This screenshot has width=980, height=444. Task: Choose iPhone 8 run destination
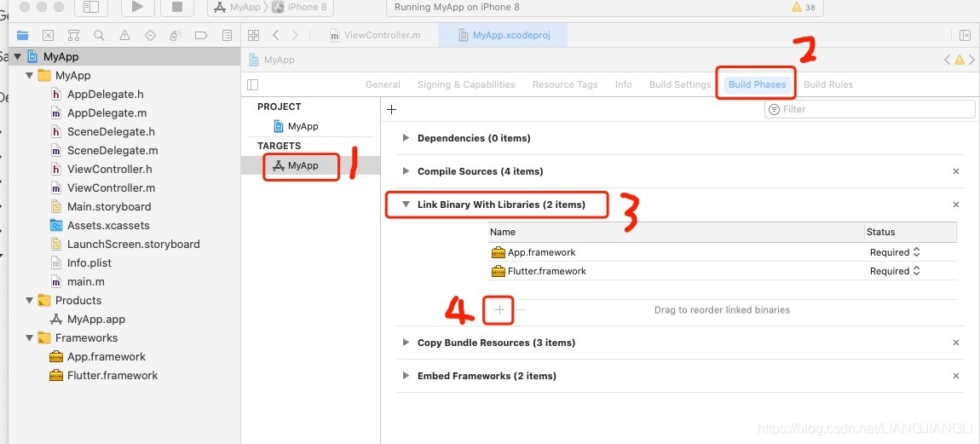click(299, 7)
